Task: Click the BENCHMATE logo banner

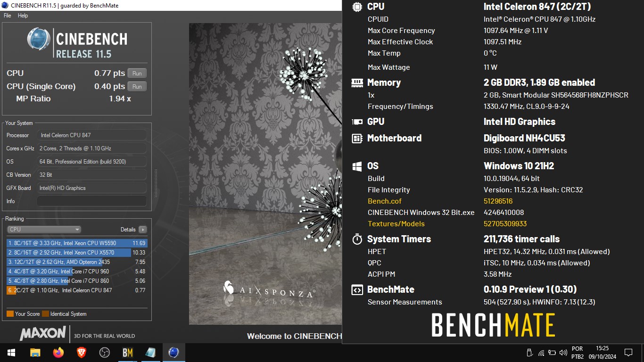Action: point(493,325)
